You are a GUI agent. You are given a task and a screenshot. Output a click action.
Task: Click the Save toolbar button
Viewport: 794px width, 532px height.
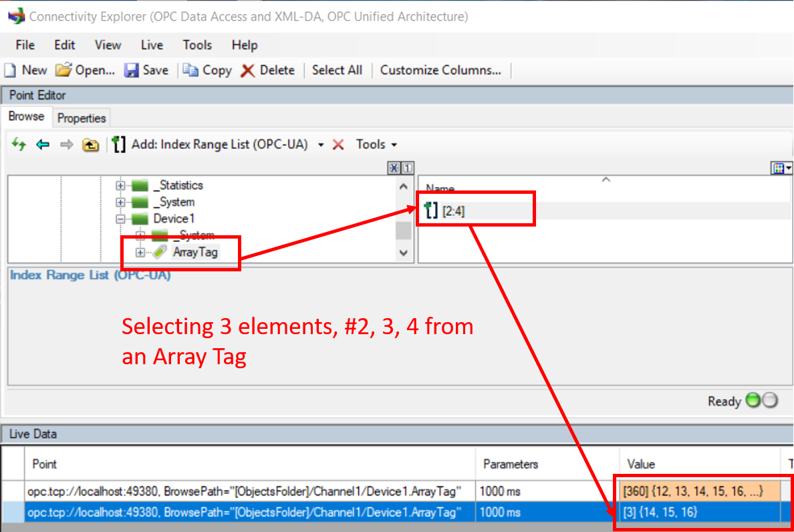click(x=146, y=70)
